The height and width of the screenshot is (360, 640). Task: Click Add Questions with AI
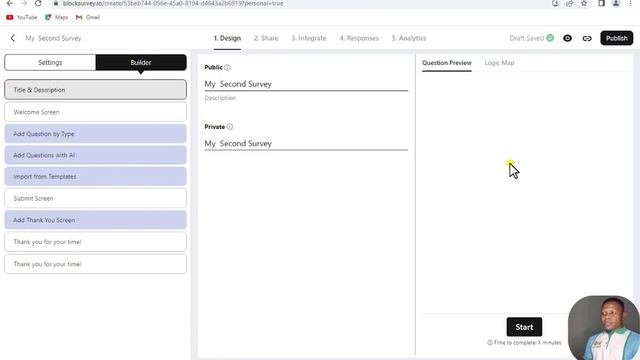click(96, 155)
